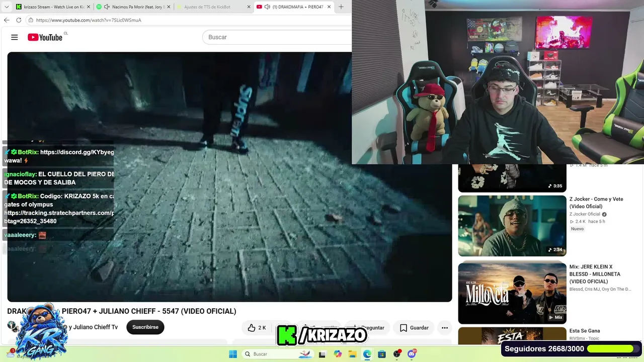The image size is (644, 362).
Task: Unmute the Nacimos Pa Morir tab audio
Action: tap(107, 7)
